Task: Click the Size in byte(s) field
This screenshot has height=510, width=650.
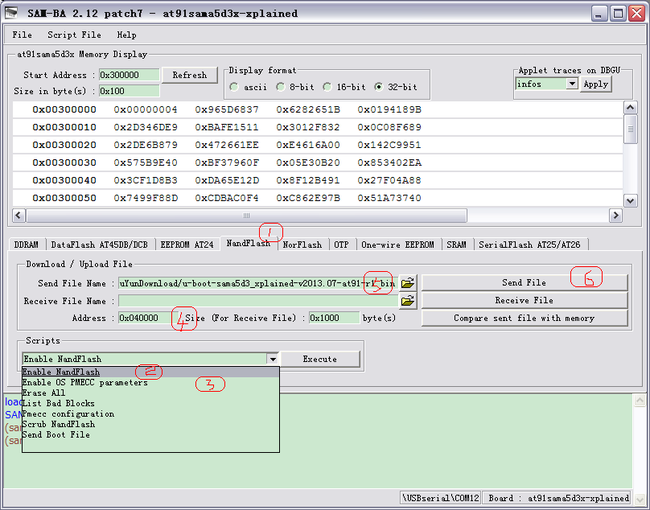Action: click(129, 91)
